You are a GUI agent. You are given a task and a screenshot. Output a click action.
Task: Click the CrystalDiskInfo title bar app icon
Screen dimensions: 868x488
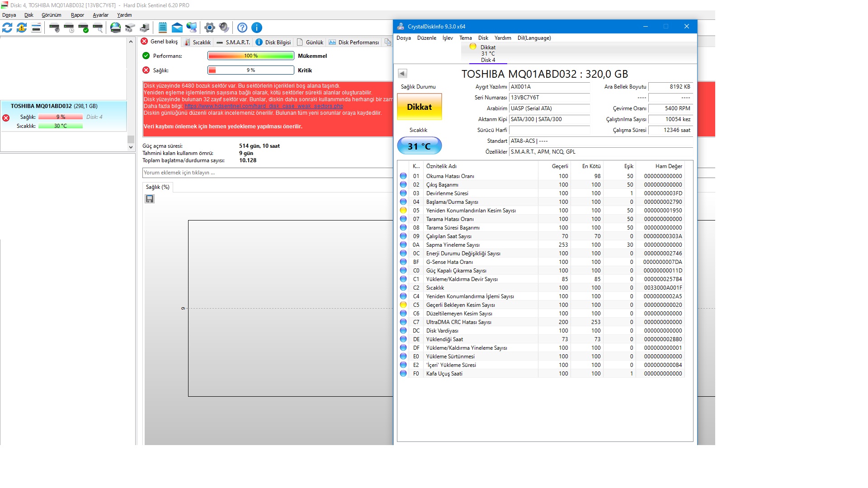[x=401, y=26]
